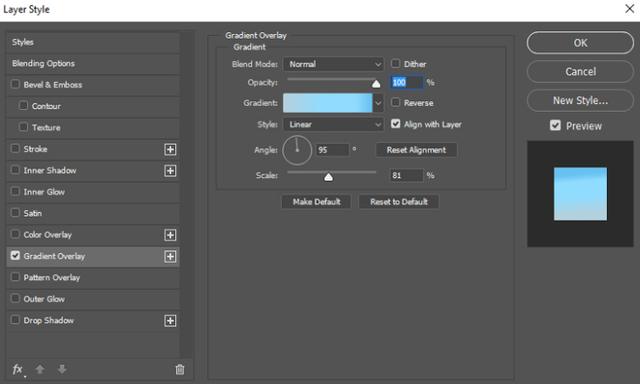Open the fx effects menu icon
This screenshot has height=384, width=640.
coord(18,369)
